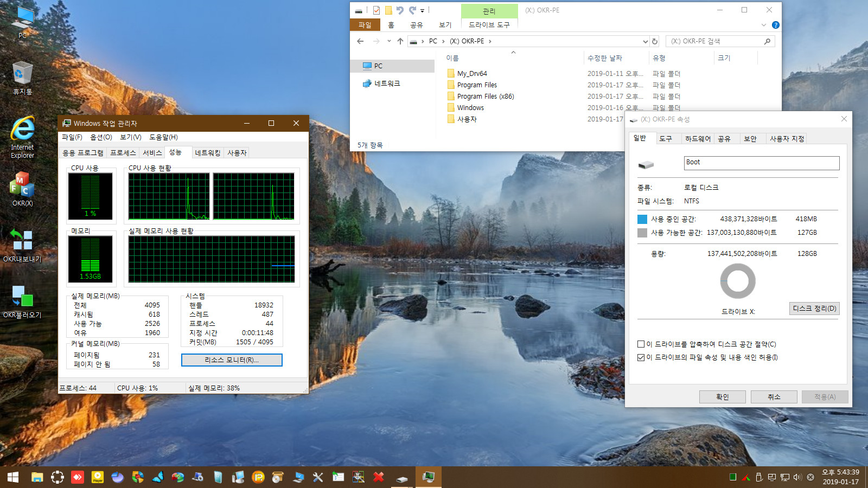Click the network computer tray icon

click(x=785, y=477)
